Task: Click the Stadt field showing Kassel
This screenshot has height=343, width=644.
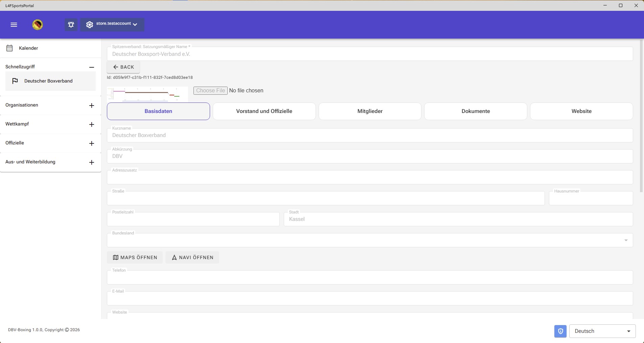Action: pos(458,219)
